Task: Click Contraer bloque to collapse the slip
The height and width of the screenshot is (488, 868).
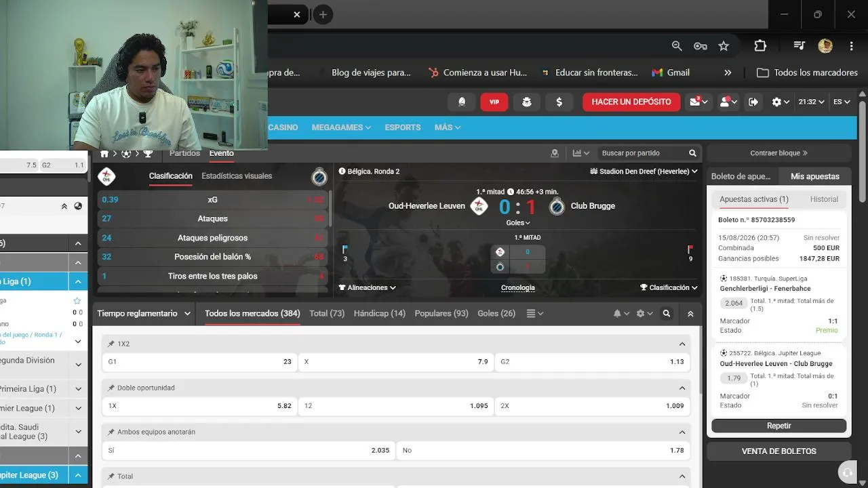Action: [779, 153]
